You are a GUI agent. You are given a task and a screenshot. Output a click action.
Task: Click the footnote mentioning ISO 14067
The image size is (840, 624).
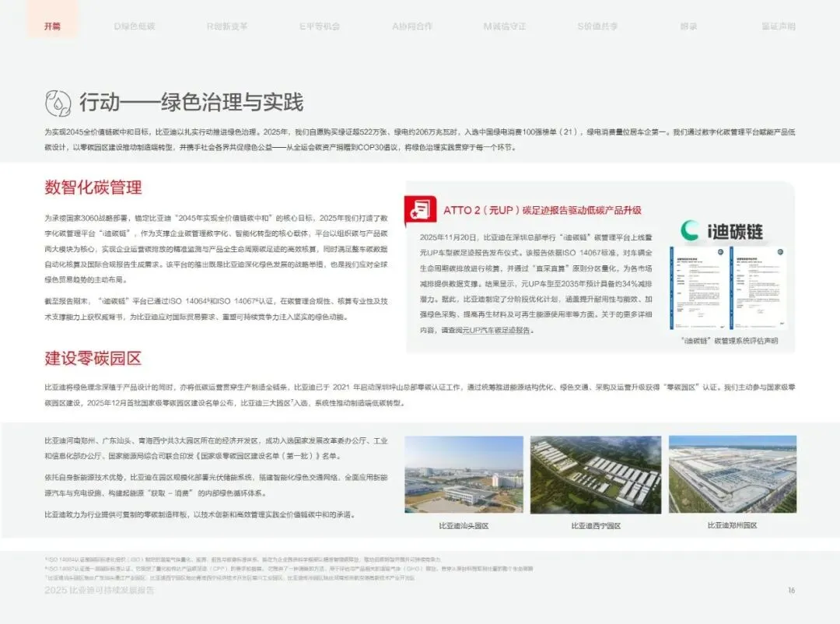point(289,568)
